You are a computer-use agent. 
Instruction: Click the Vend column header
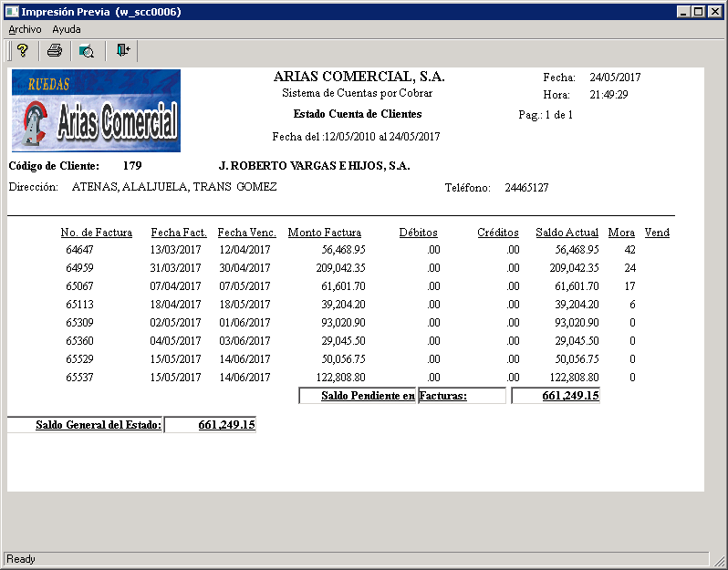point(657,233)
